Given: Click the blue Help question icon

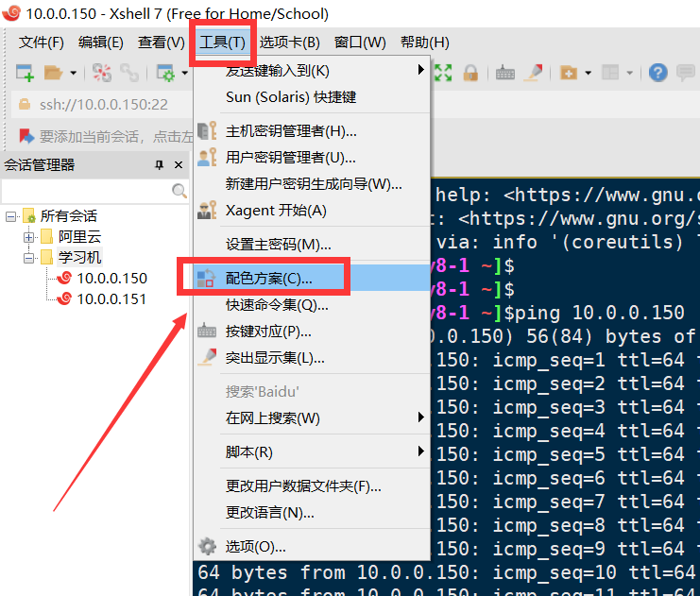Looking at the screenshot, I should point(658,73).
